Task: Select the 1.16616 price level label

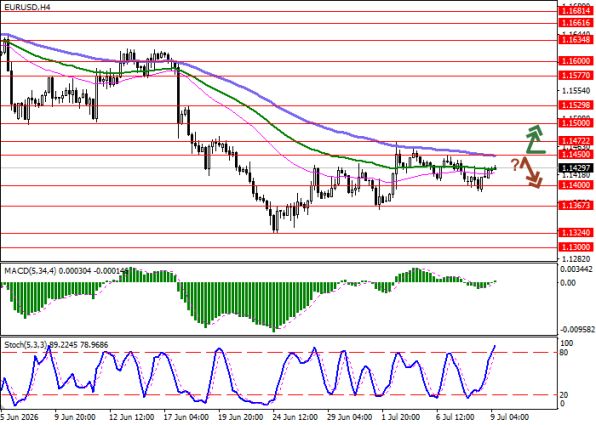Action: pos(576,23)
